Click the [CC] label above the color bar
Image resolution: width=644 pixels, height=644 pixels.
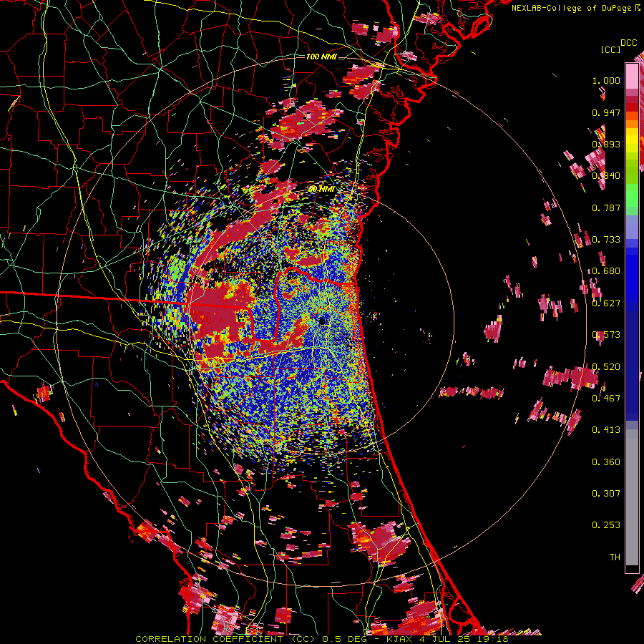610,49
